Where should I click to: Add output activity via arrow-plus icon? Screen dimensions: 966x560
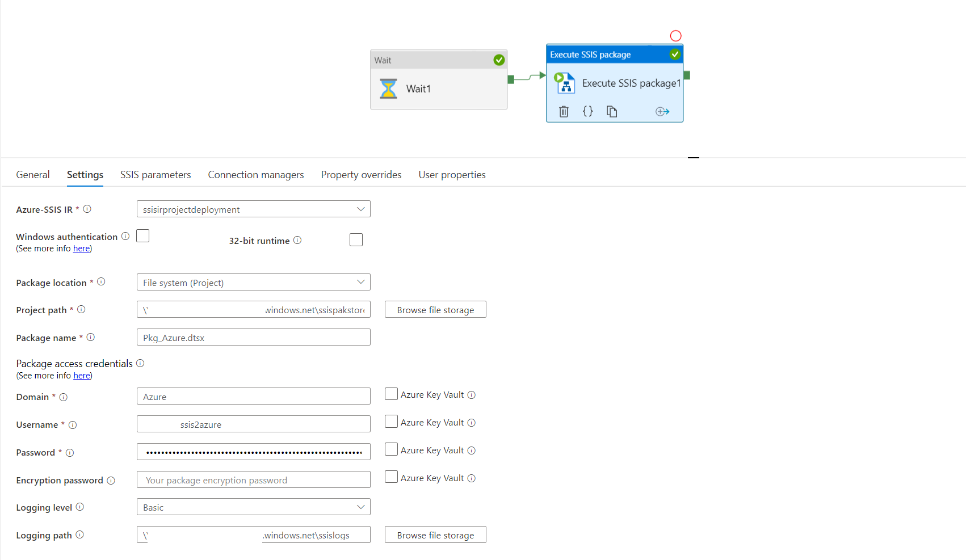(x=662, y=111)
